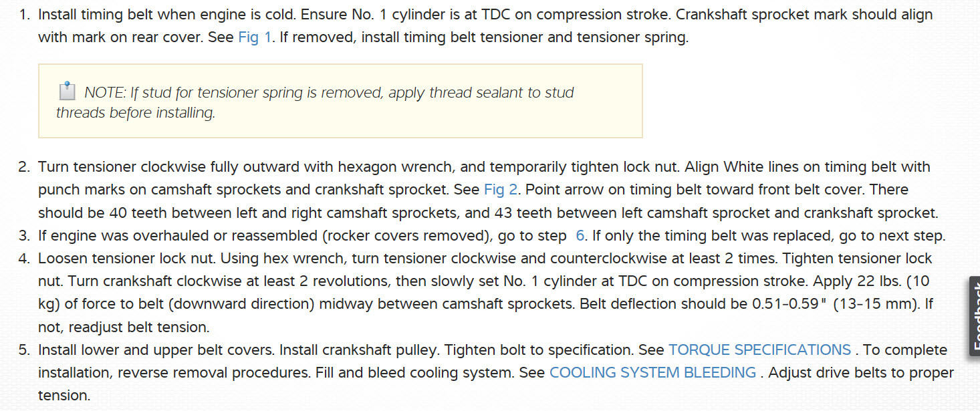This screenshot has width=980, height=411.
Task: Open the TORQUE SPECIFICATIONS link
Action: [x=759, y=350]
